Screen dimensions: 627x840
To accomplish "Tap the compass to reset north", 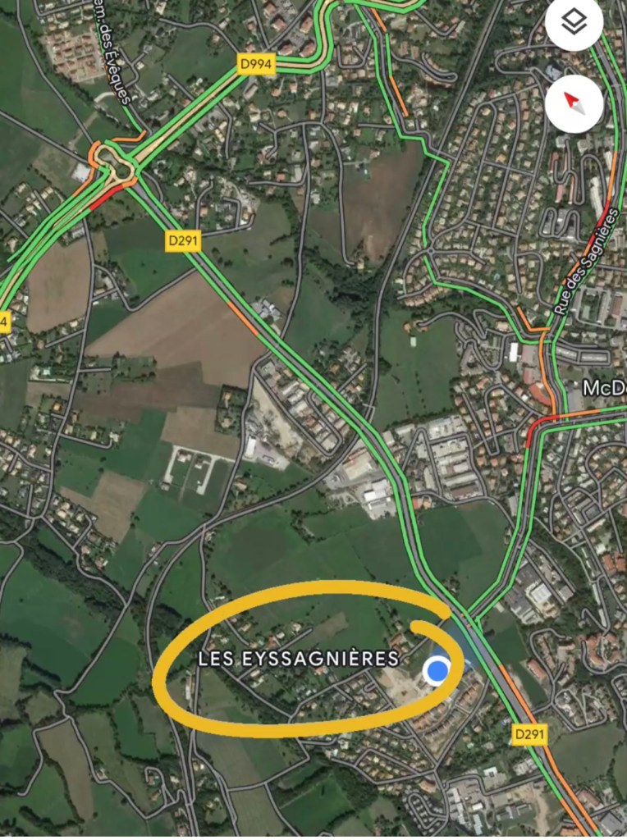I will click(x=574, y=103).
